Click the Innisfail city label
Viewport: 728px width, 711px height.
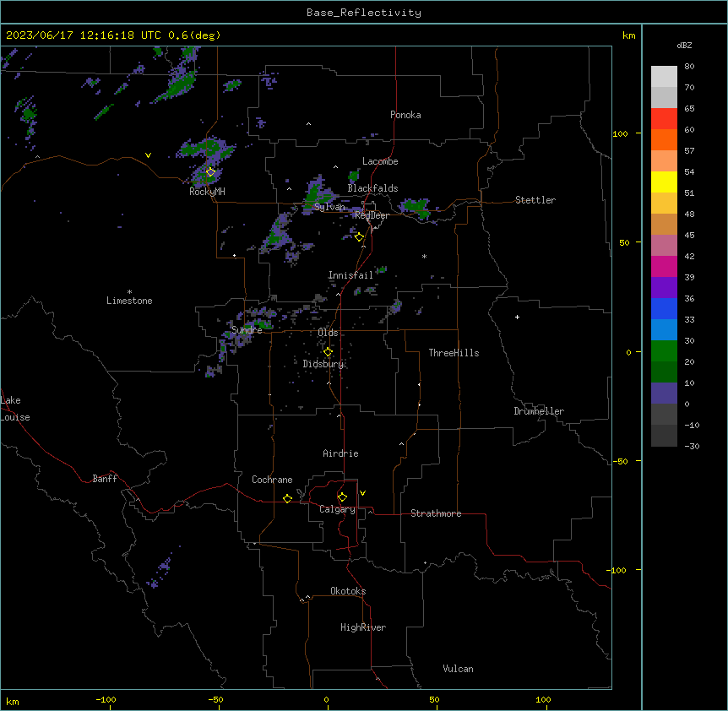point(350,275)
